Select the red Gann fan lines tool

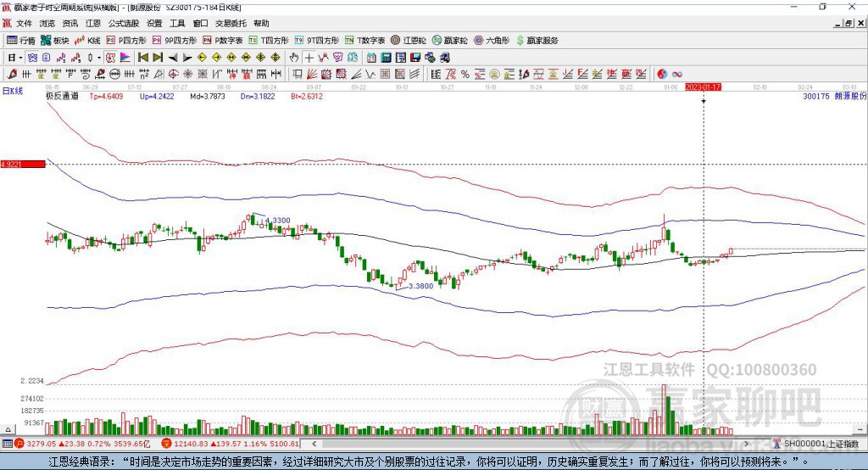pos(312,75)
